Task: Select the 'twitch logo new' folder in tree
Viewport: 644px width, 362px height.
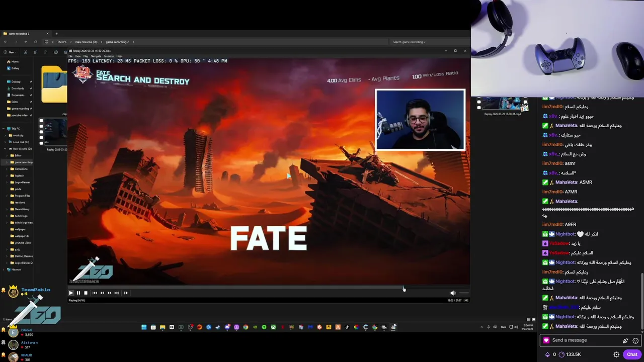Action: tap(21, 223)
